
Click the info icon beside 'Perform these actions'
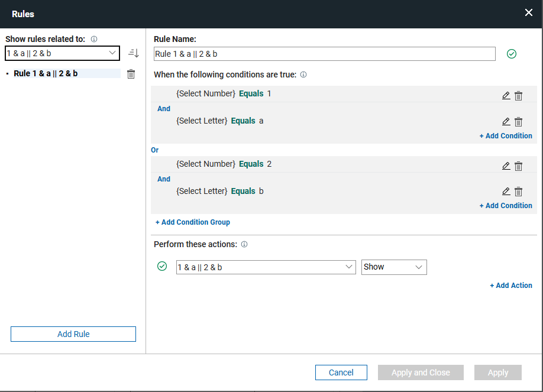point(244,244)
